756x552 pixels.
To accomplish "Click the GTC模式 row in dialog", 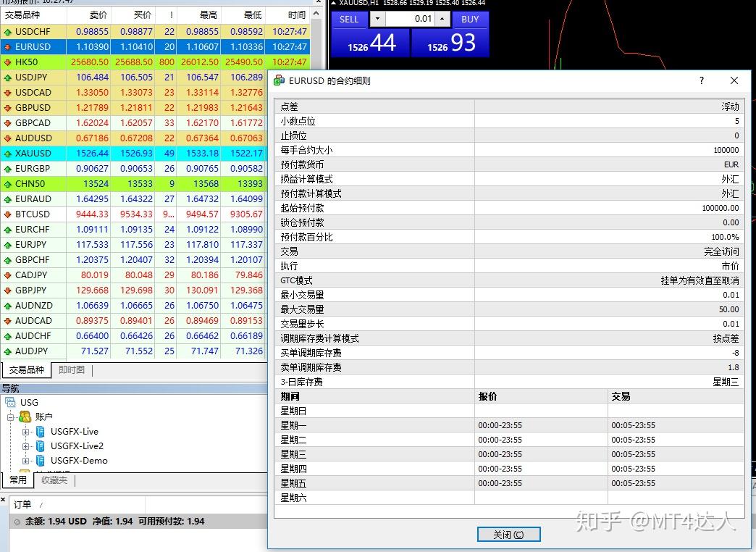I will (x=509, y=280).
